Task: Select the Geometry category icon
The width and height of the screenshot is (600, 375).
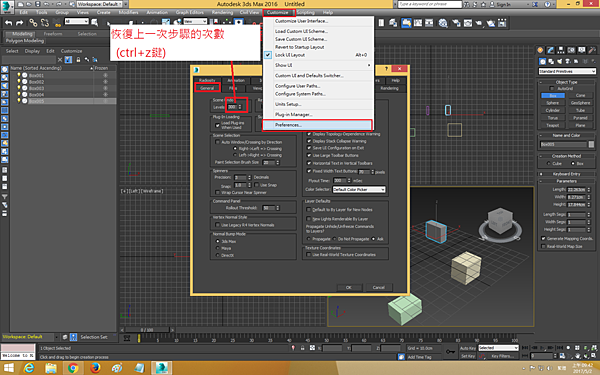Action: [x=543, y=61]
